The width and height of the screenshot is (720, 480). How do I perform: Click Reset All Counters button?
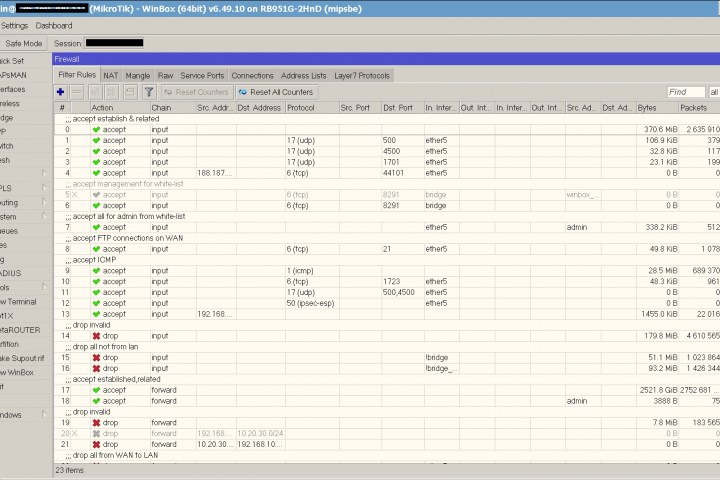(276, 92)
